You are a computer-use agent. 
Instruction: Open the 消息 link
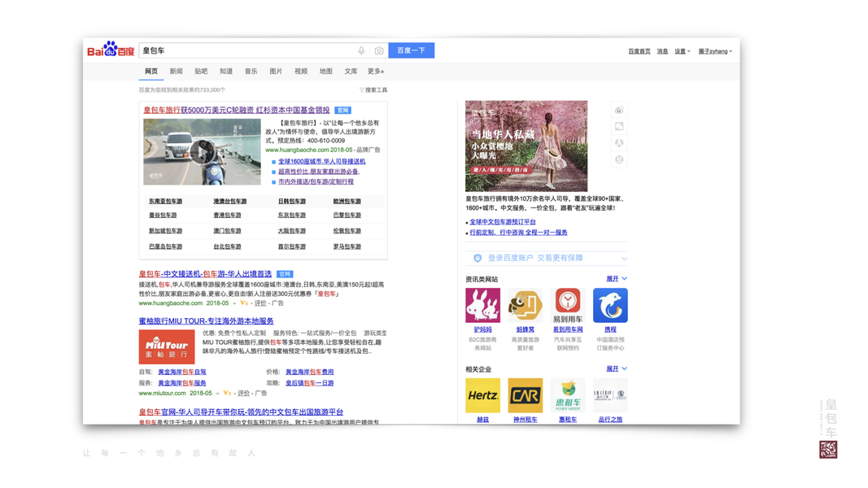[x=662, y=51]
